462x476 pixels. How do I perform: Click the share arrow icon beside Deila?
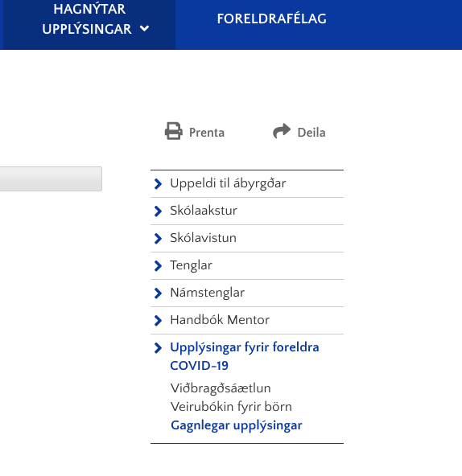[282, 131]
